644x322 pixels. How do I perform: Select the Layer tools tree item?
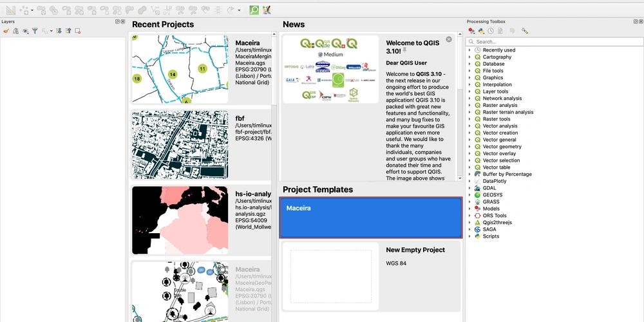coord(495,91)
